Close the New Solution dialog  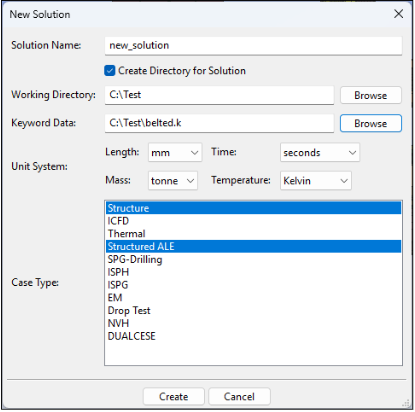click(x=398, y=14)
